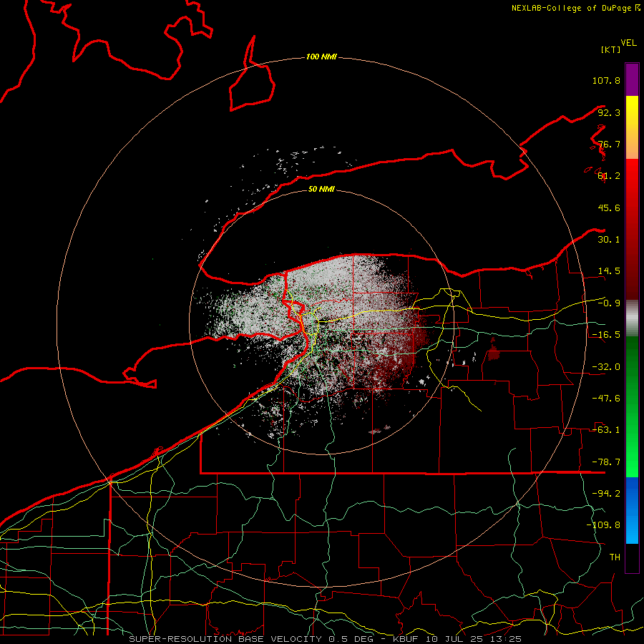This screenshot has width=644, height=644.
Task: Select the -78.7 legend value
Action: pyautogui.click(x=606, y=462)
